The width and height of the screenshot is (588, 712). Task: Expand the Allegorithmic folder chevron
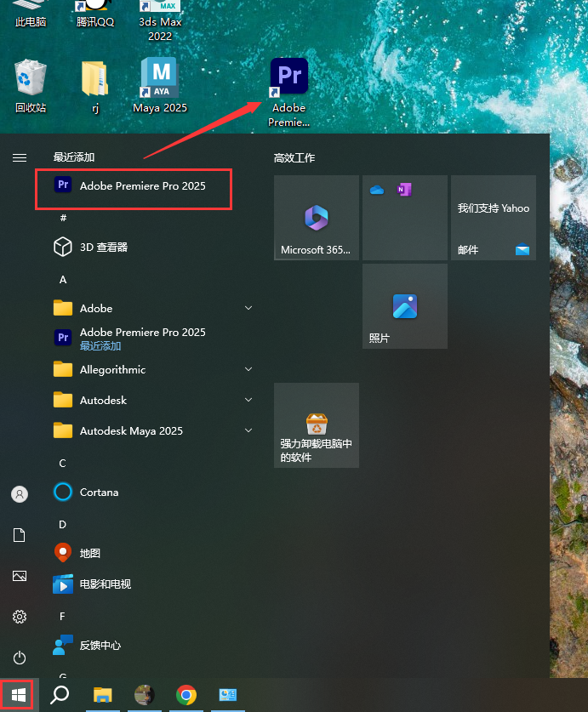tap(248, 369)
